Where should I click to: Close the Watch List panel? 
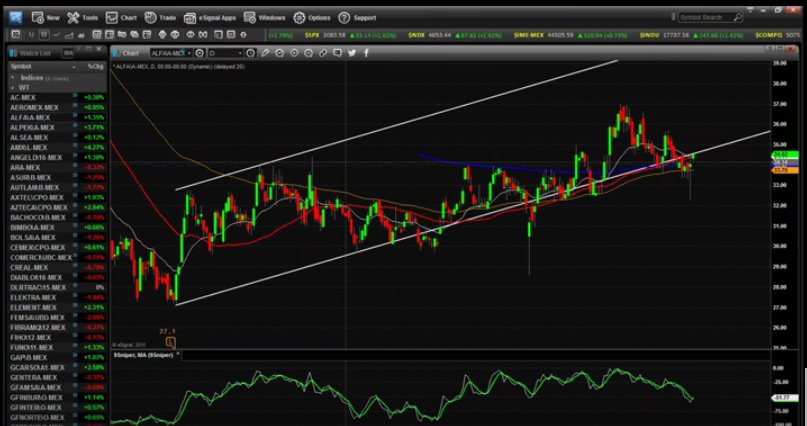point(99,49)
